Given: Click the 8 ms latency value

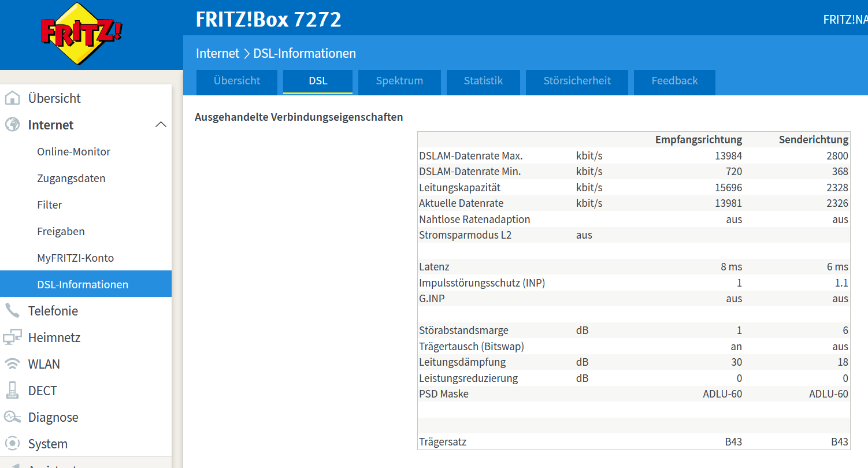Looking at the screenshot, I should [732, 267].
